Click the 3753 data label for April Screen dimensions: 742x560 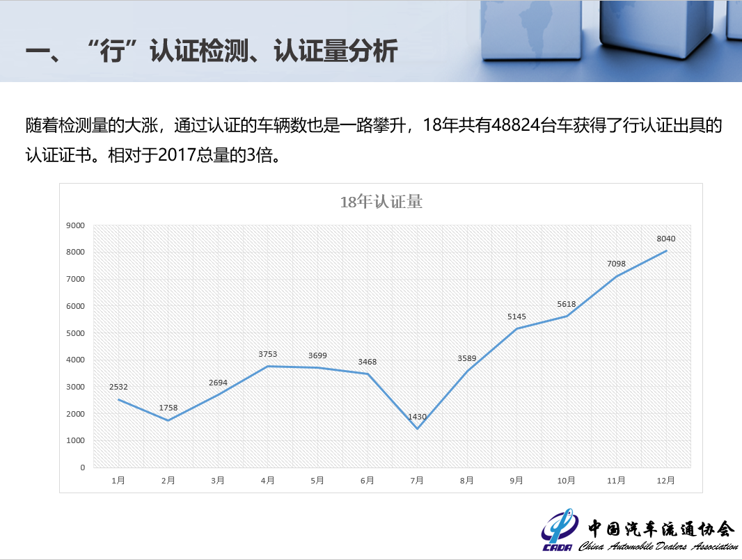[268, 354]
